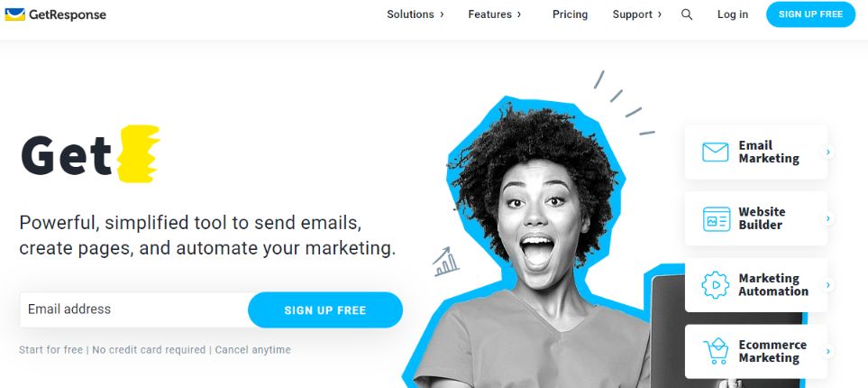
Task: Click the GetResponse envelope logo icon
Action: coord(15,14)
